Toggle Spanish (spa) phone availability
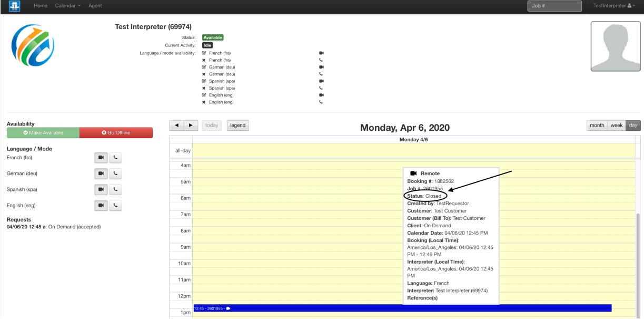 (x=204, y=88)
